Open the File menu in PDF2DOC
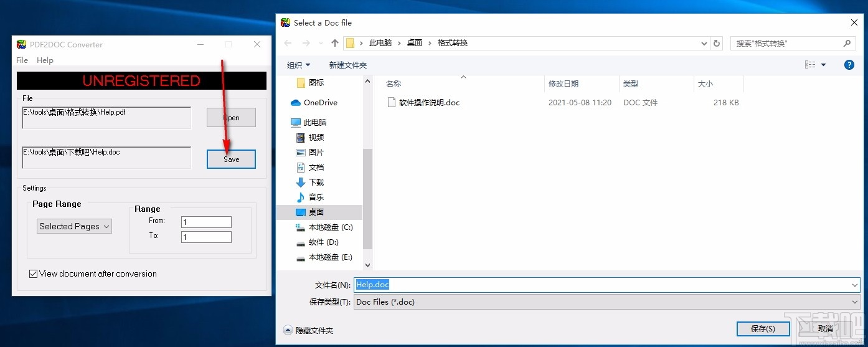The height and width of the screenshot is (347, 868). [x=22, y=60]
